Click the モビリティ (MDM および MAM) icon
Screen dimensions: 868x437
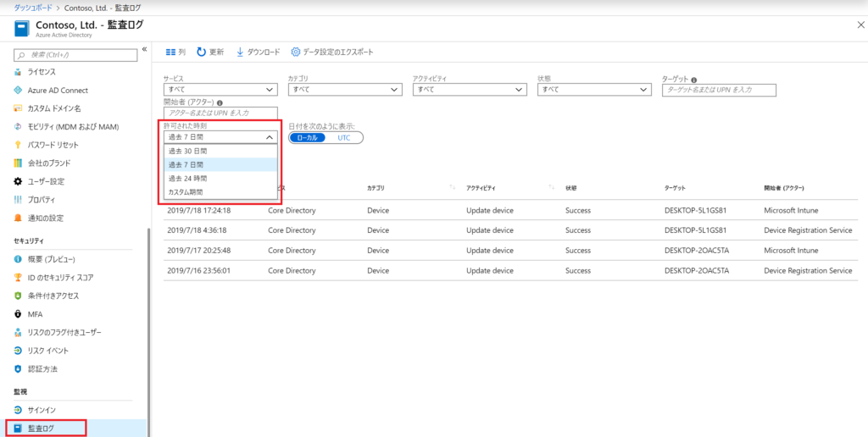click(x=18, y=127)
